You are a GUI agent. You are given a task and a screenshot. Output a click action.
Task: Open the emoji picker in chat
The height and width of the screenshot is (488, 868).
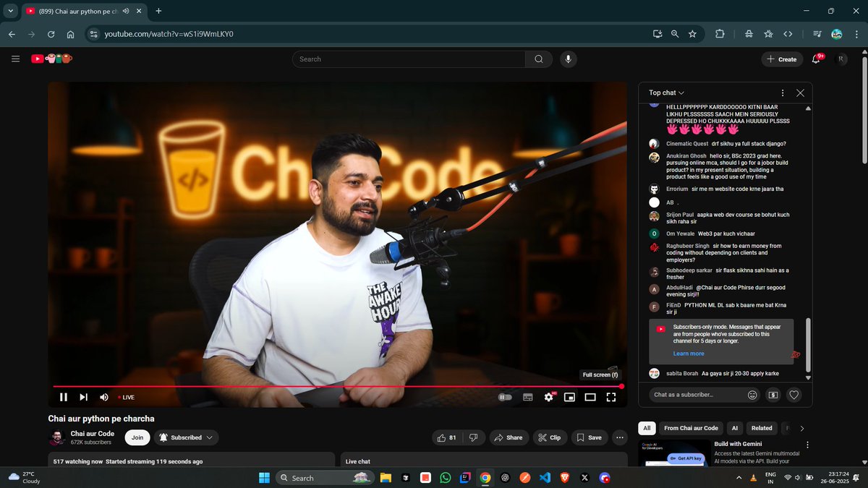click(752, 395)
